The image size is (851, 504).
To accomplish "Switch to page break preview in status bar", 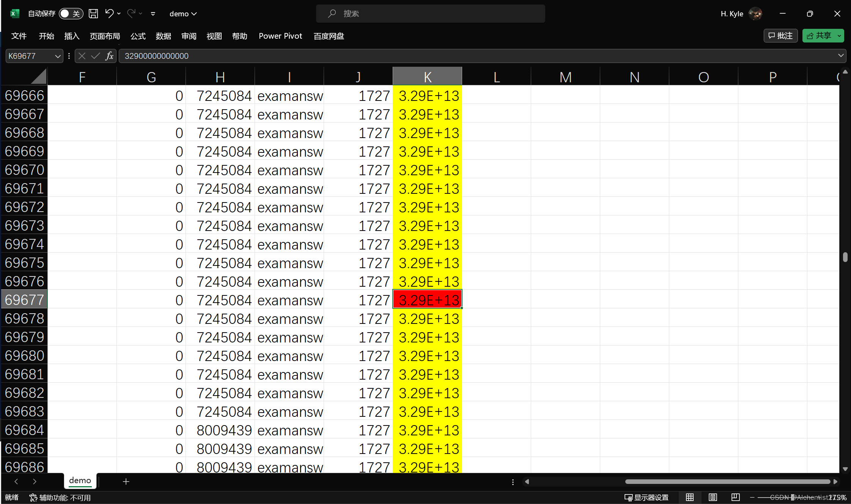I will (735, 497).
